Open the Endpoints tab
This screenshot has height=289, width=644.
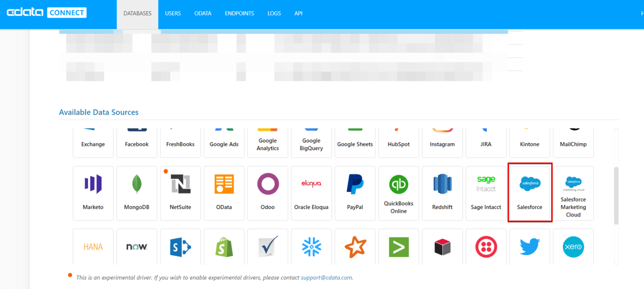tap(239, 14)
